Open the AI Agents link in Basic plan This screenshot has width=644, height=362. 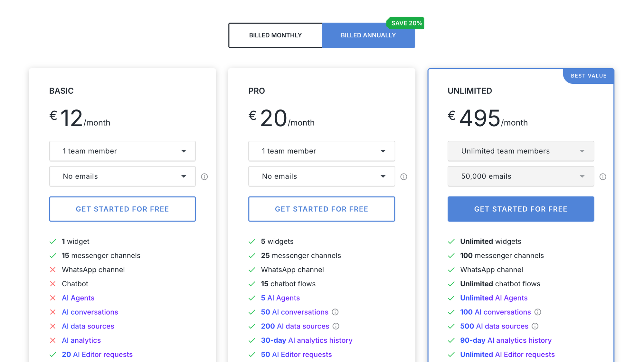78,298
